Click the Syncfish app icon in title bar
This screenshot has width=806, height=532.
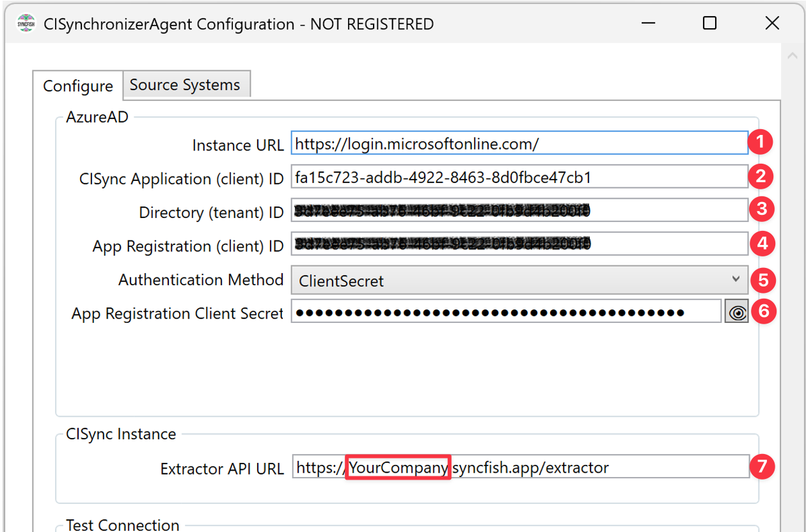(26, 24)
